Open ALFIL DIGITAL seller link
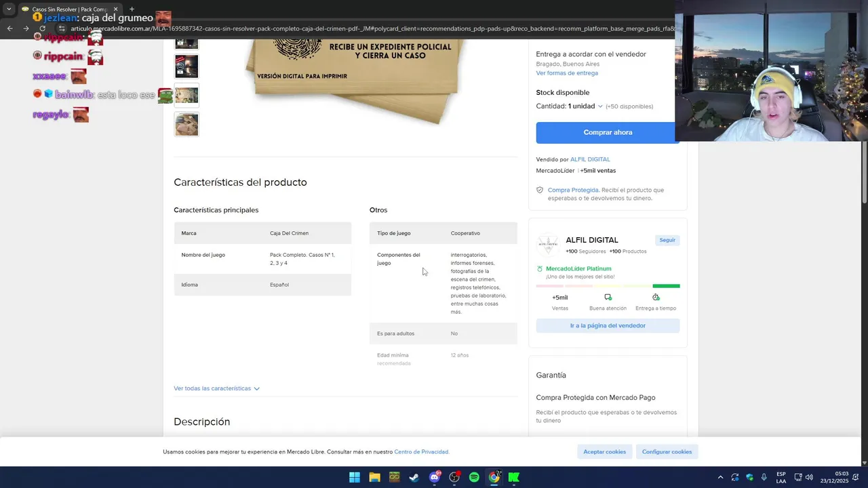Viewport: 868px width, 488px height. (x=590, y=159)
